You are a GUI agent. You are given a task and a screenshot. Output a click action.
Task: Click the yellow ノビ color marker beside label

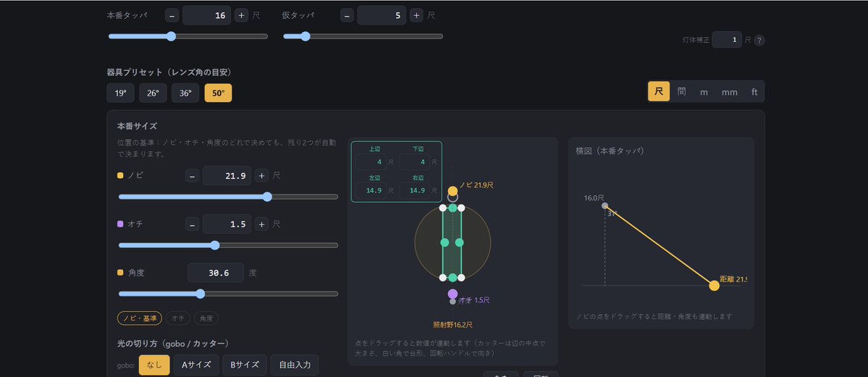tap(120, 176)
